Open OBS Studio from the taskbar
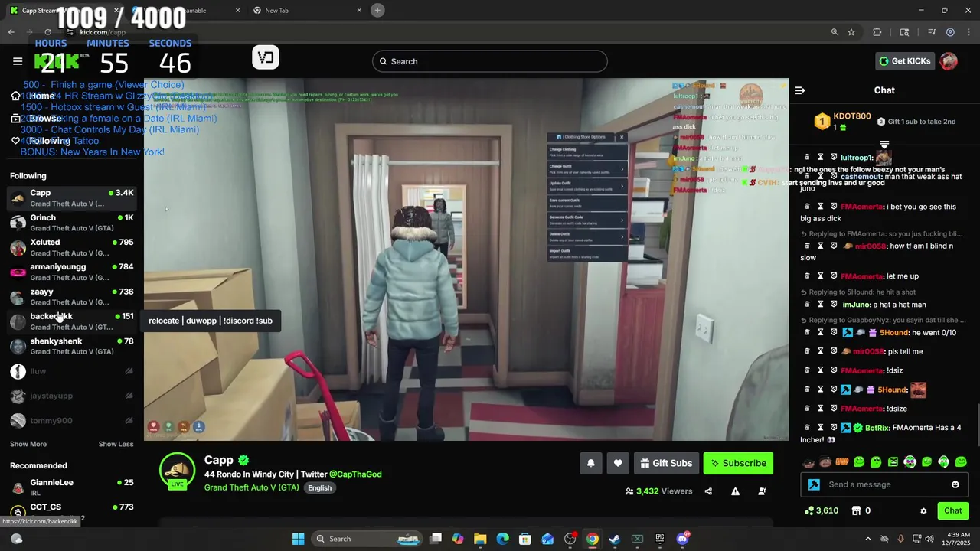 570,539
